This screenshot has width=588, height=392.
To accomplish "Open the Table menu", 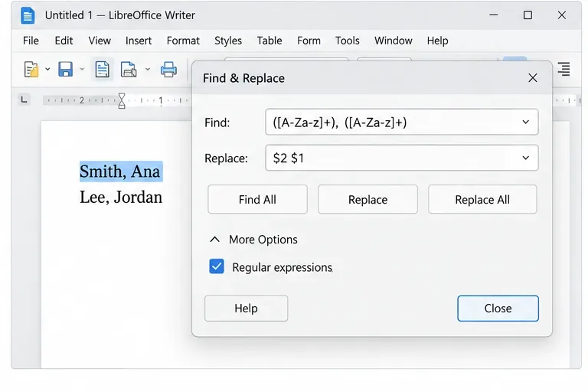I will pos(269,41).
